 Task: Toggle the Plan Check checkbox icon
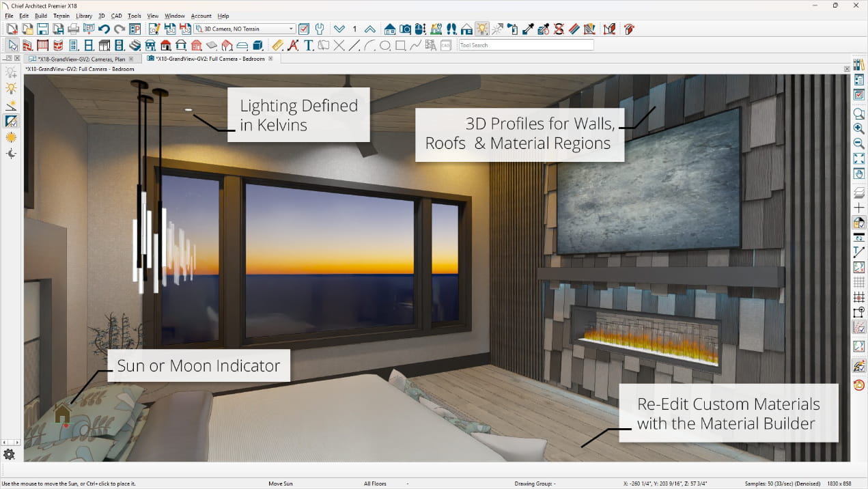click(x=304, y=29)
